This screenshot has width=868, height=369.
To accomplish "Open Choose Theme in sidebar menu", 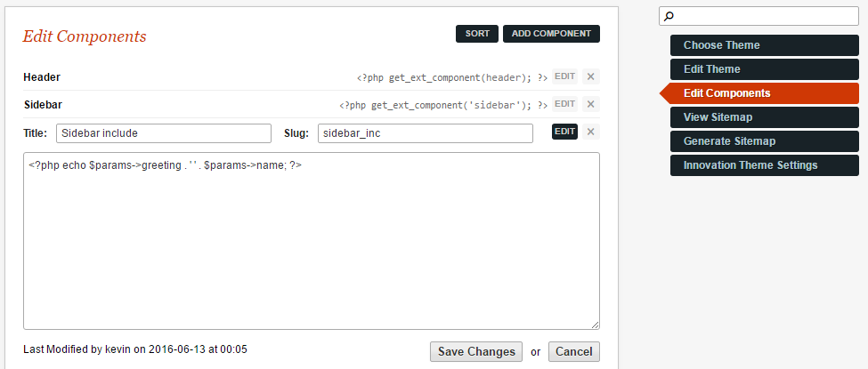I will (765, 45).
